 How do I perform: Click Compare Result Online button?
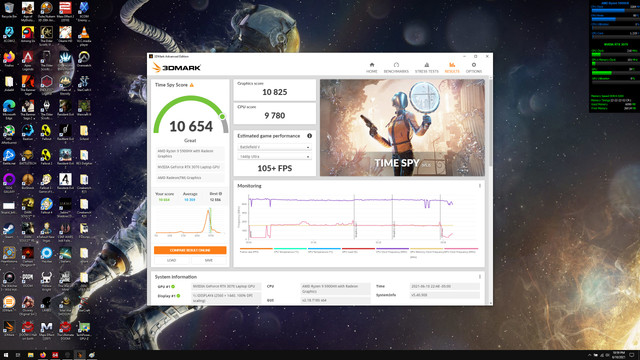click(x=190, y=250)
